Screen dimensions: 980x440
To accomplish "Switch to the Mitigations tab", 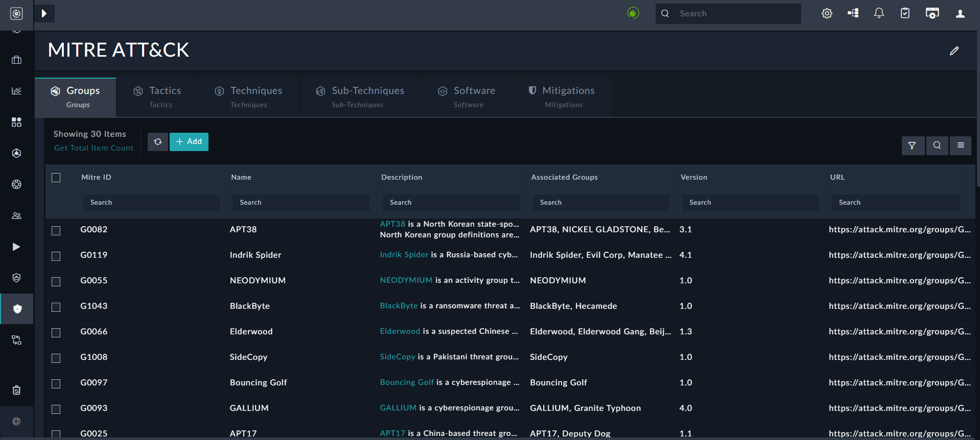I will [x=562, y=97].
